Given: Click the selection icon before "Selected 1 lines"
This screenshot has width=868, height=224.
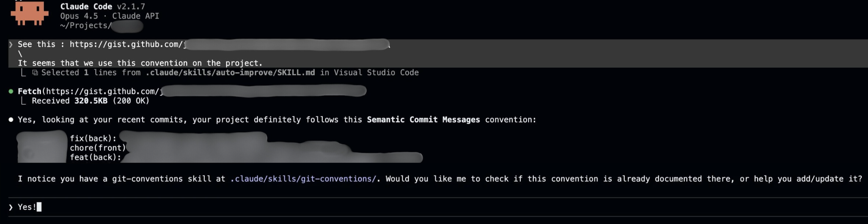Looking at the screenshot, I should (x=35, y=73).
